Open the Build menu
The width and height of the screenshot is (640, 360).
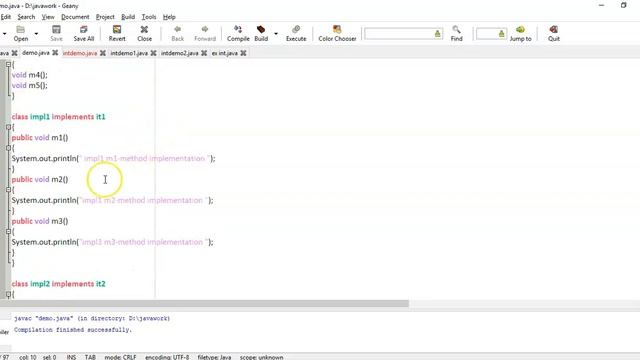pos(128,17)
